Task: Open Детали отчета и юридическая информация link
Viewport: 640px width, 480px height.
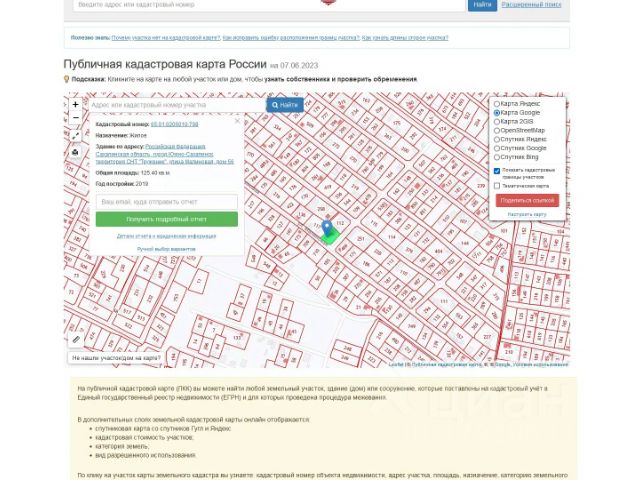Action: tap(166, 236)
